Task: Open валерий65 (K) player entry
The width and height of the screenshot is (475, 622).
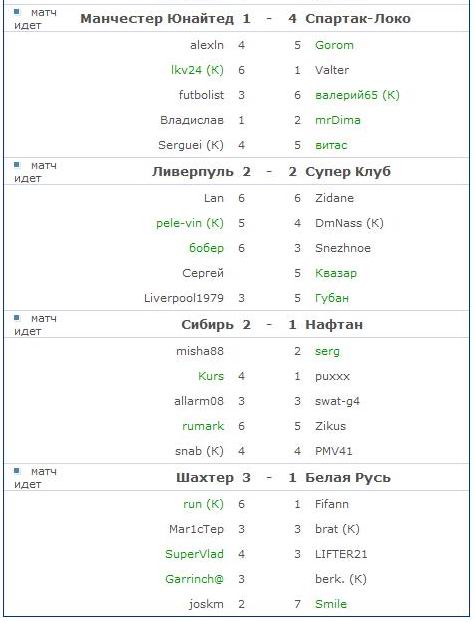Action: pos(357,95)
